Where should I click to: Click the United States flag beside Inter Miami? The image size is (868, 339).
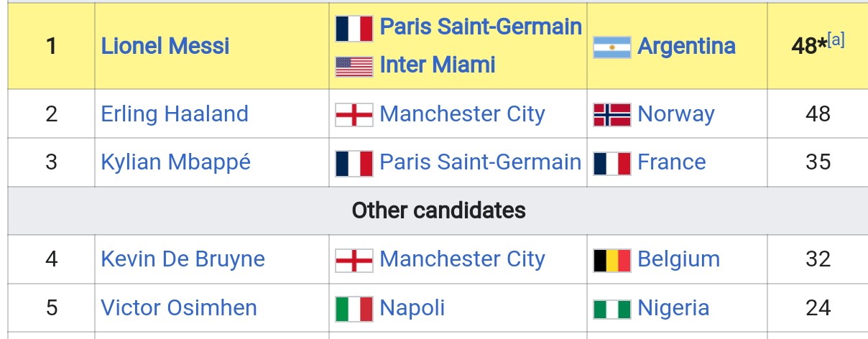click(354, 67)
